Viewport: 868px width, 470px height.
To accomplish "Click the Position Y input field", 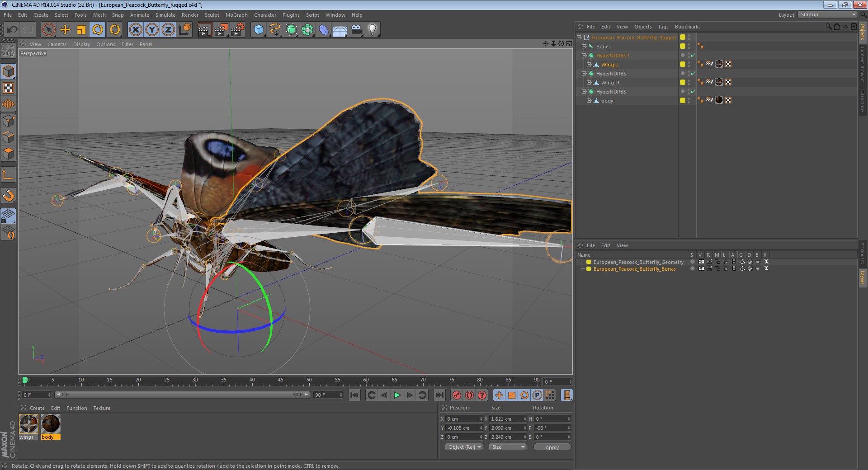I will click(464, 428).
